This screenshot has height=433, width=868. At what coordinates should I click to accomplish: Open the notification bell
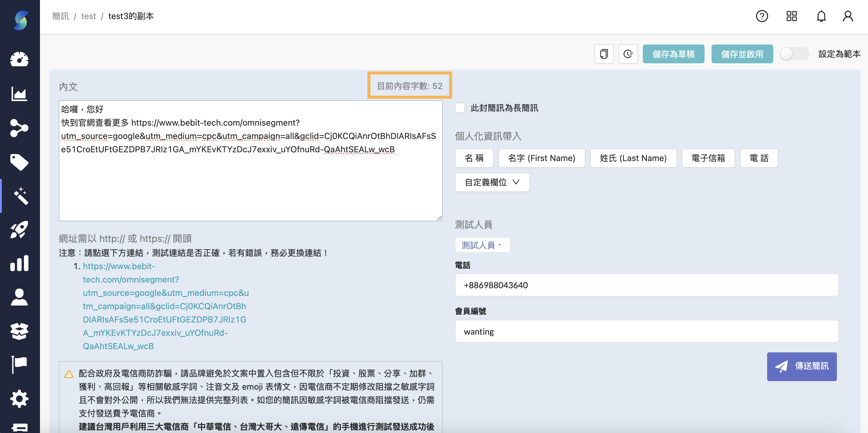coord(821,16)
